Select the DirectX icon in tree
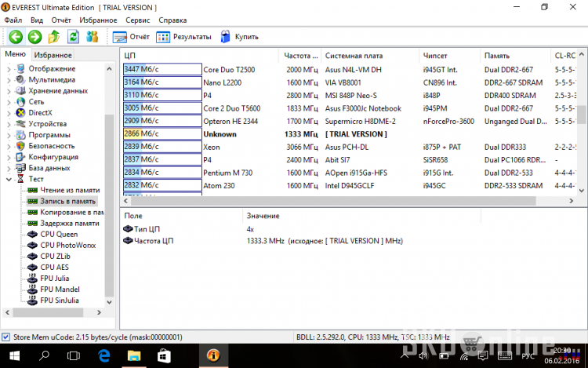The width and height of the screenshot is (588, 368). (20, 112)
